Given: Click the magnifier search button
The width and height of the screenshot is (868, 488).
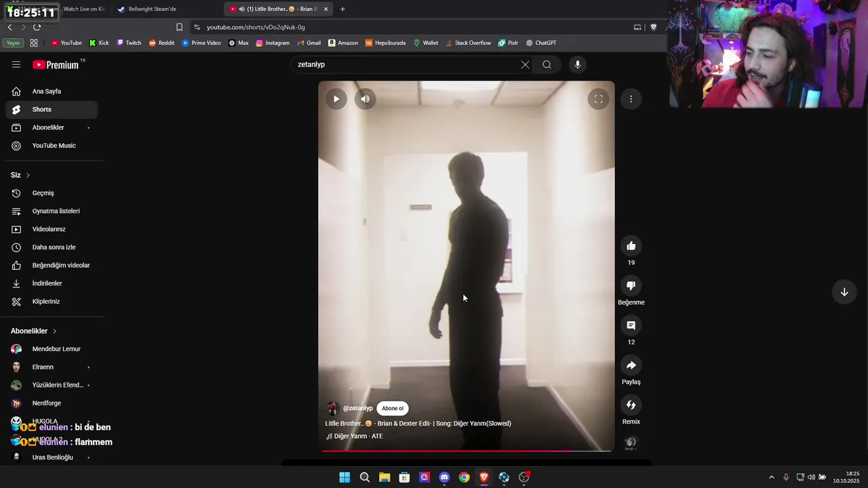Looking at the screenshot, I should tap(547, 64).
